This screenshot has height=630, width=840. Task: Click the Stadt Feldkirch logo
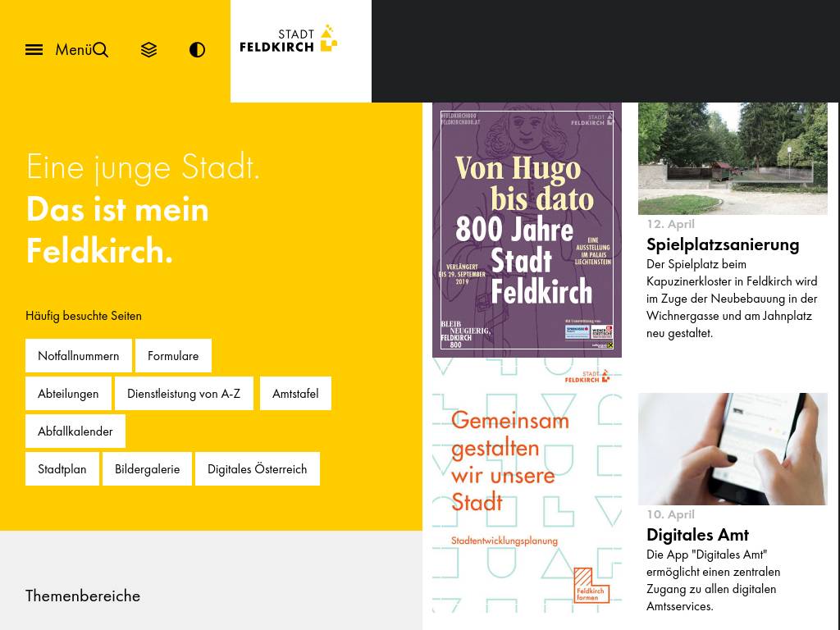(x=289, y=39)
